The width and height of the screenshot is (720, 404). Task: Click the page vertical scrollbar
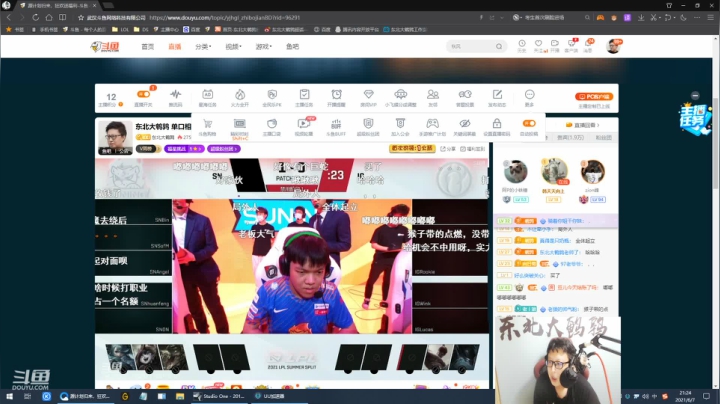[x=716, y=142]
